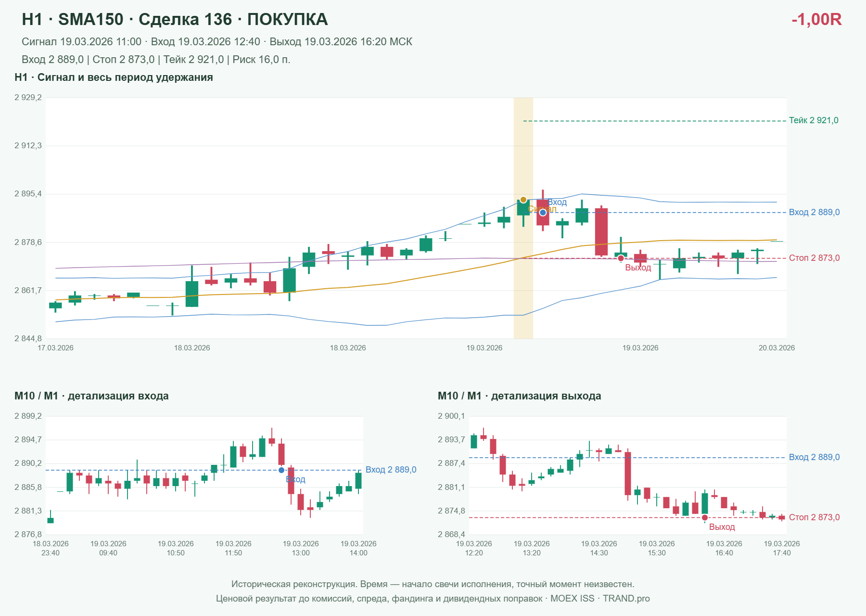Screen dimensions: 866x616
Task: Click the 23:40 time label in entry detail chart
Action: (x=51, y=553)
